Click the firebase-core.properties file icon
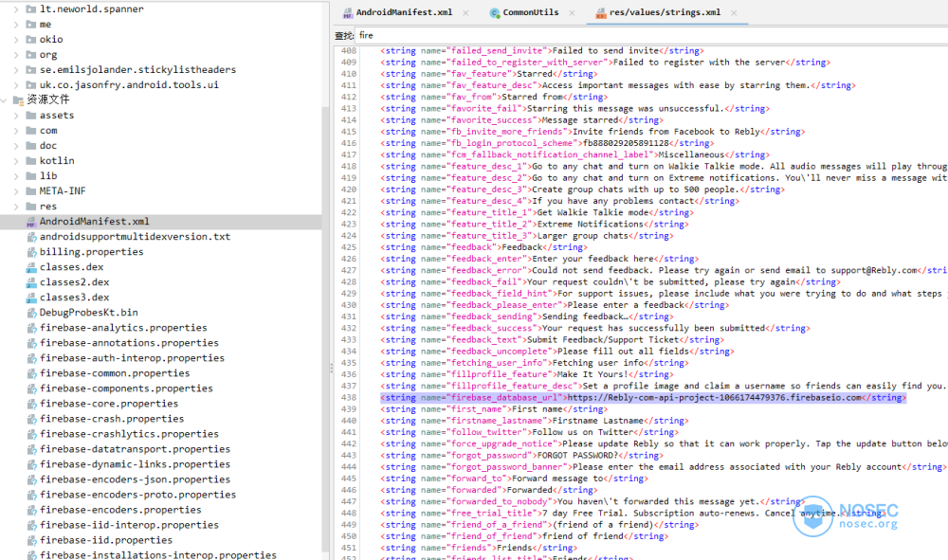This screenshot has height=560, width=948. point(31,404)
